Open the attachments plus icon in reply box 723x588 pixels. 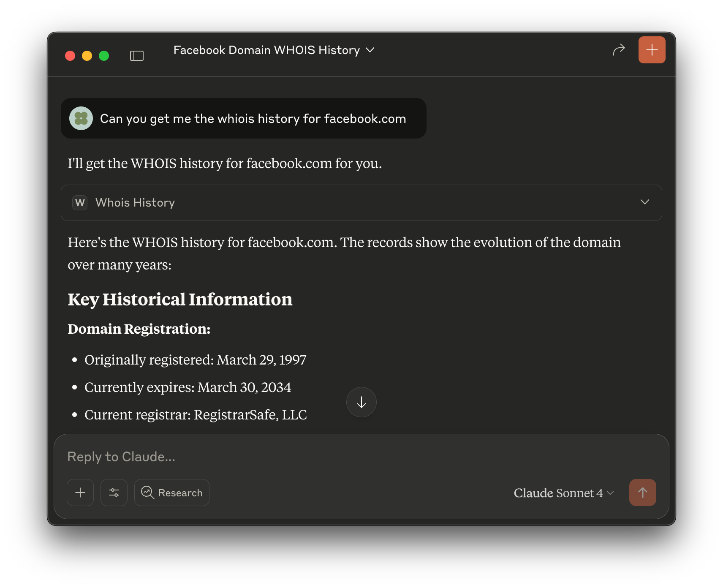tap(80, 493)
